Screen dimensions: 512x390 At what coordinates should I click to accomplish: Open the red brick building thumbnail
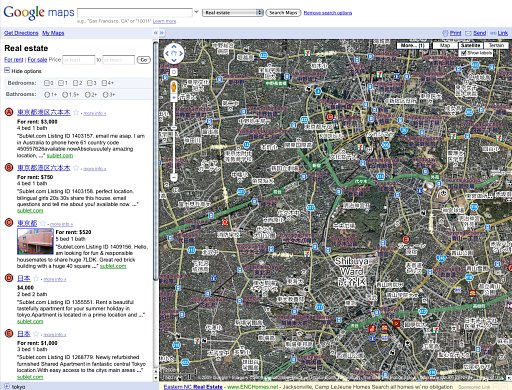coord(35,241)
